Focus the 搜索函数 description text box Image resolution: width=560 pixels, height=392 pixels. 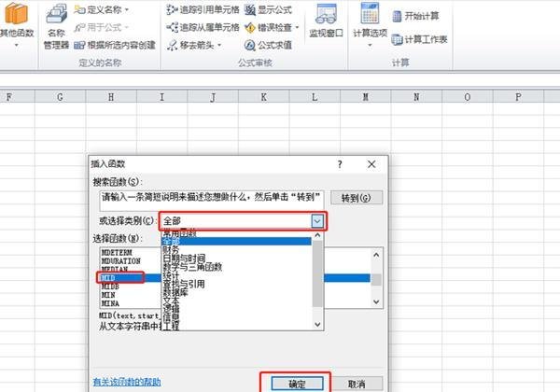click(212, 201)
